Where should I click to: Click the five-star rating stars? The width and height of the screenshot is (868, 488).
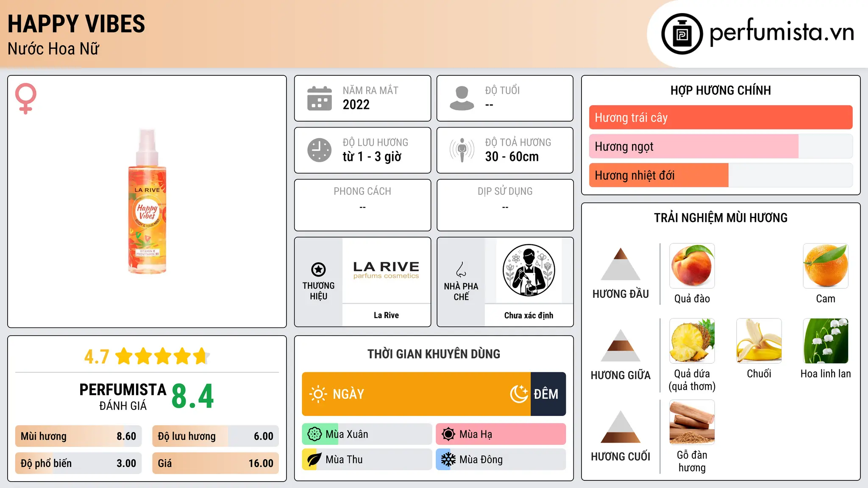coord(163,356)
